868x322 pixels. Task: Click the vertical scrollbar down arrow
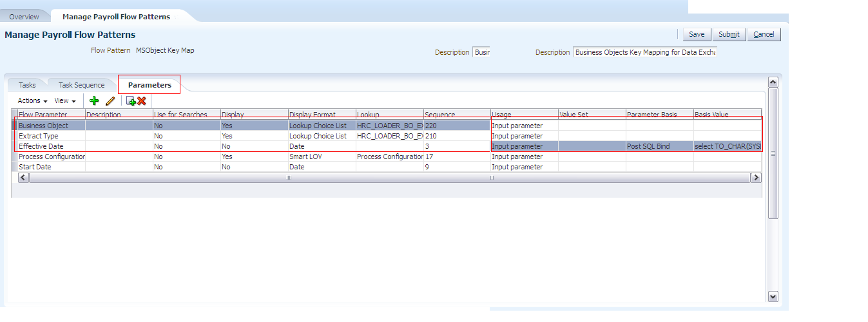click(773, 296)
